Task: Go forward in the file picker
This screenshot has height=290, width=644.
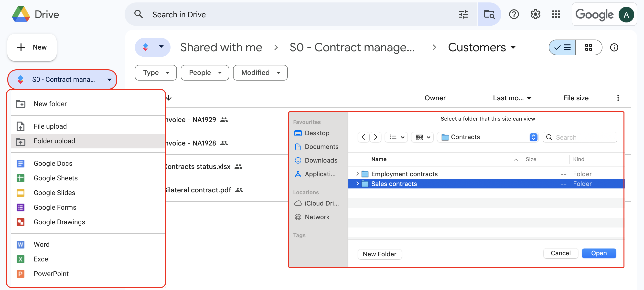Action: (x=376, y=137)
